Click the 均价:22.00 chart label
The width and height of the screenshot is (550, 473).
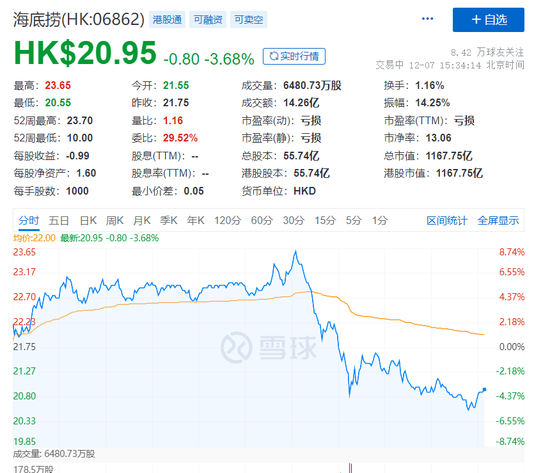(x=34, y=238)
